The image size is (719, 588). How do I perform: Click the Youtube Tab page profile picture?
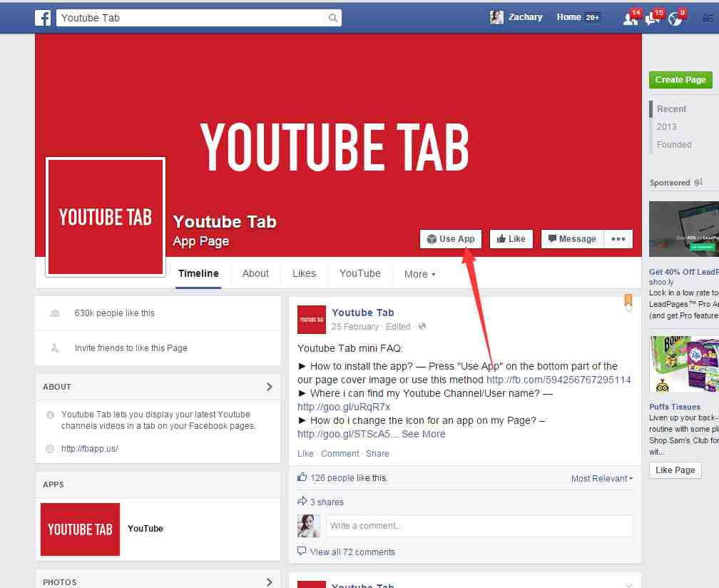tap(106, 217)
